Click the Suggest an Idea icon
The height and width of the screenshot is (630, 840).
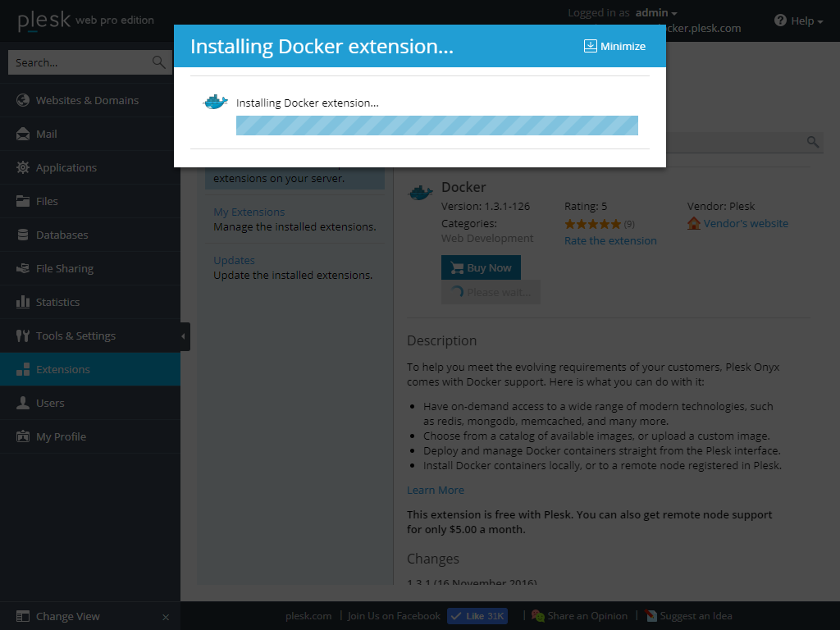coord(651,616)
